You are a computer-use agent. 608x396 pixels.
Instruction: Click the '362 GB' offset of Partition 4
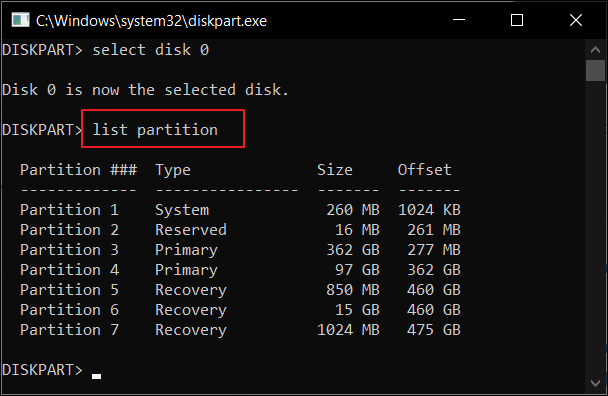point(434,270)
